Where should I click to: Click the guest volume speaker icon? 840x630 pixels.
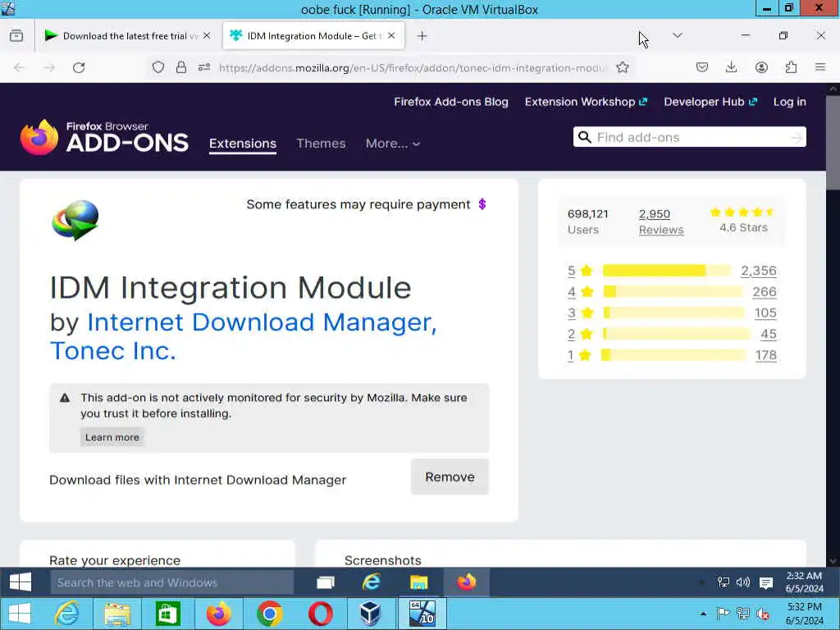point(743,582)
